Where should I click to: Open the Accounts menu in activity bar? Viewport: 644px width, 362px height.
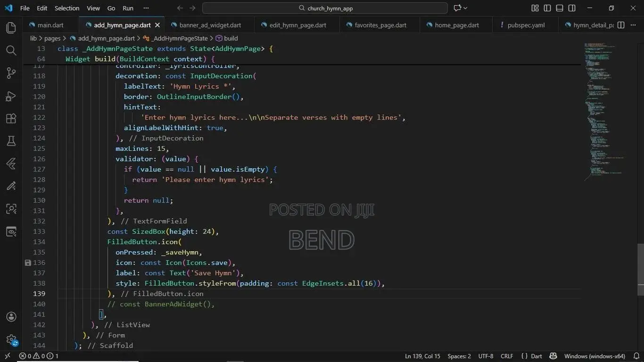[11, 317]
